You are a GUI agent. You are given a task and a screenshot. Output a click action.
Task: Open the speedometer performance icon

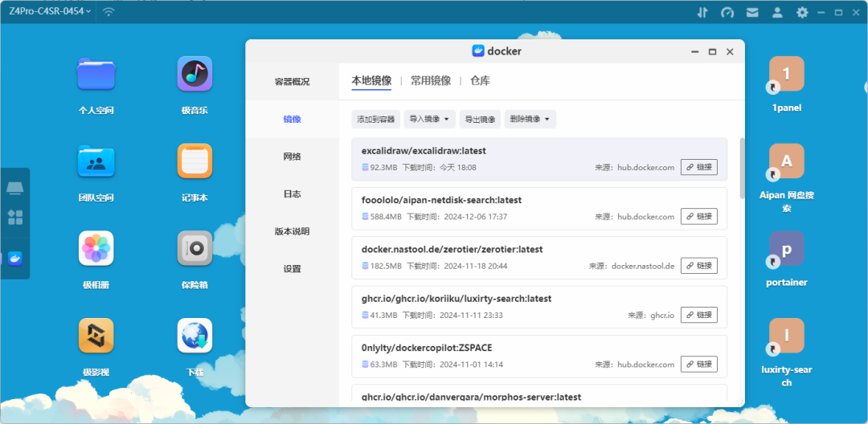[x=727, y=12]
